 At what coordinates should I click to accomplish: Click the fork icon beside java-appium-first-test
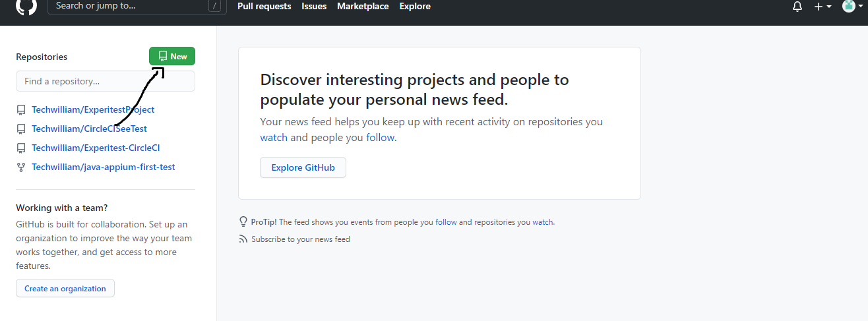click(21, 167)
